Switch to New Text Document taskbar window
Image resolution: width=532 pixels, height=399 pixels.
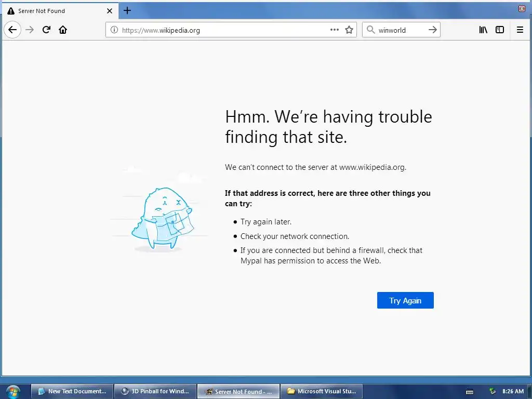click(x=72, y=391)
